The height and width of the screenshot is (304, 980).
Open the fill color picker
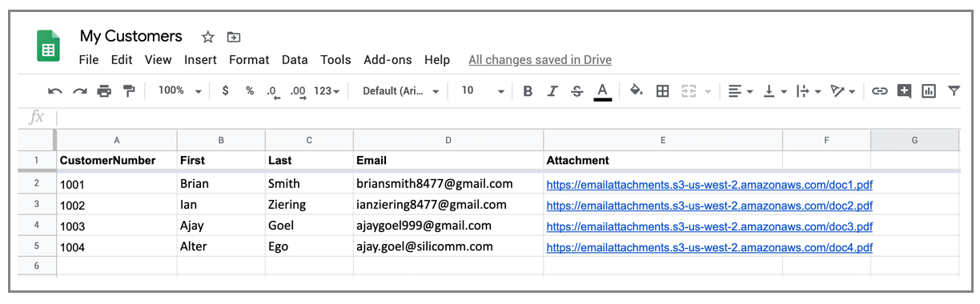(637, 90)
